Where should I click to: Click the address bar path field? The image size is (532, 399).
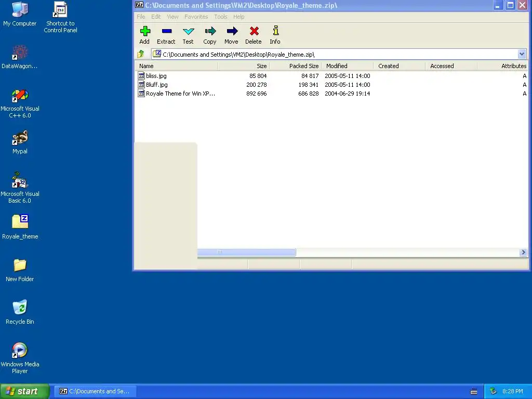[x=339, y=54]
